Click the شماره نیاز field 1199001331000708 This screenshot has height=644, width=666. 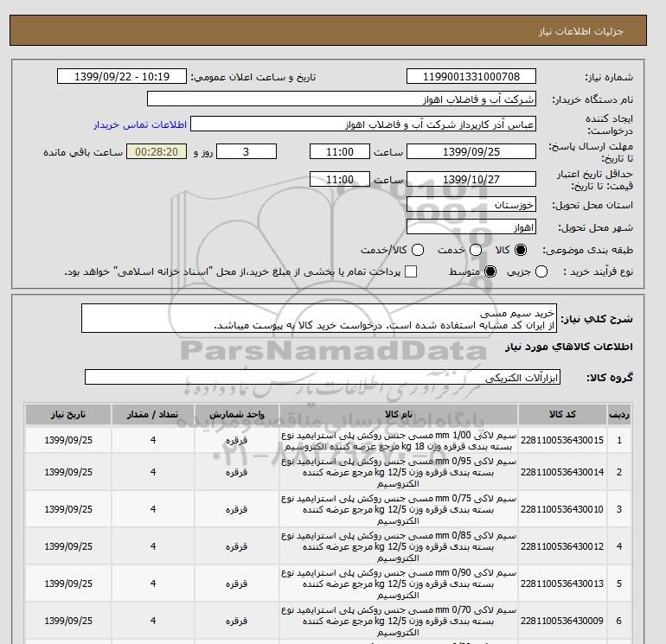coord(471,76)
